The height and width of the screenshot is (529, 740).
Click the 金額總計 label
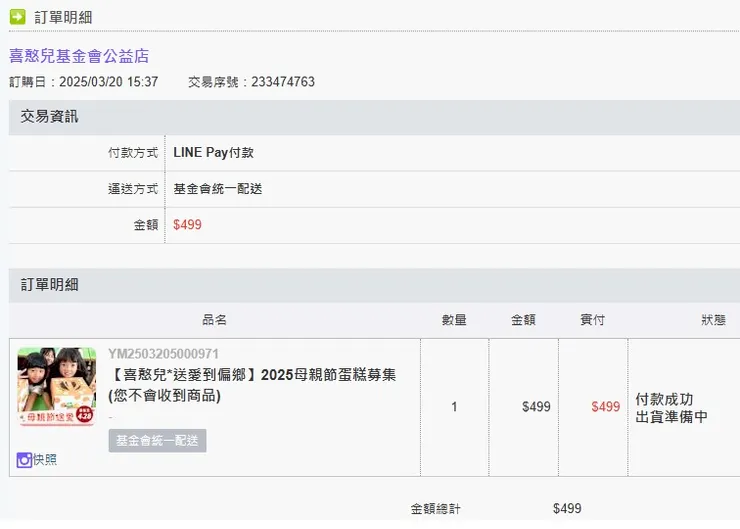[435, 509]
